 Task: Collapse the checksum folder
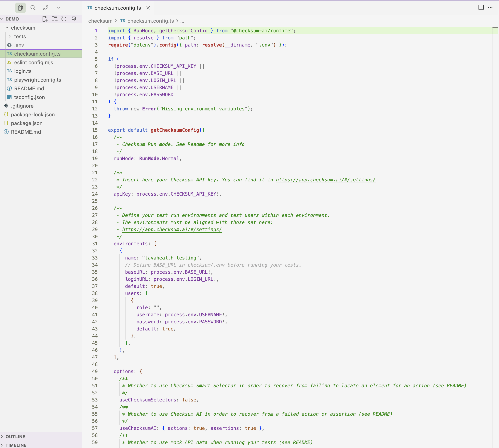coord(41,28)
